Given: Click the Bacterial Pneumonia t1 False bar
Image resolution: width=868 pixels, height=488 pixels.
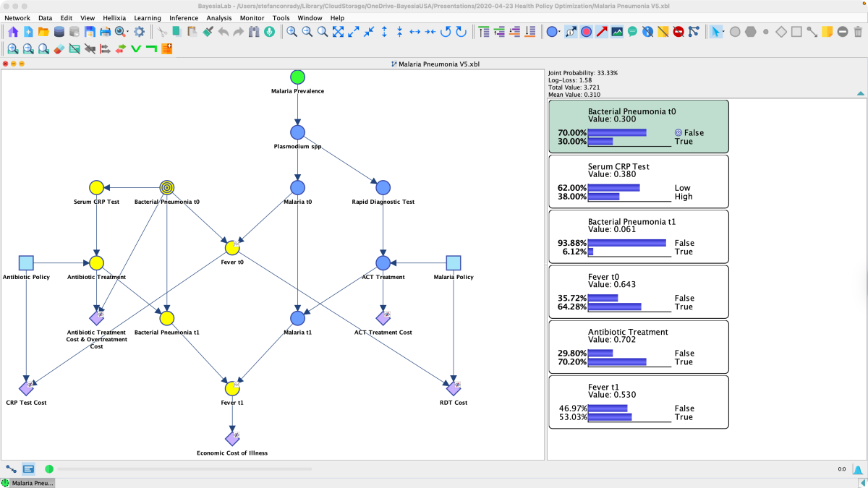Looking at the screenshot, I should point(626,243).
